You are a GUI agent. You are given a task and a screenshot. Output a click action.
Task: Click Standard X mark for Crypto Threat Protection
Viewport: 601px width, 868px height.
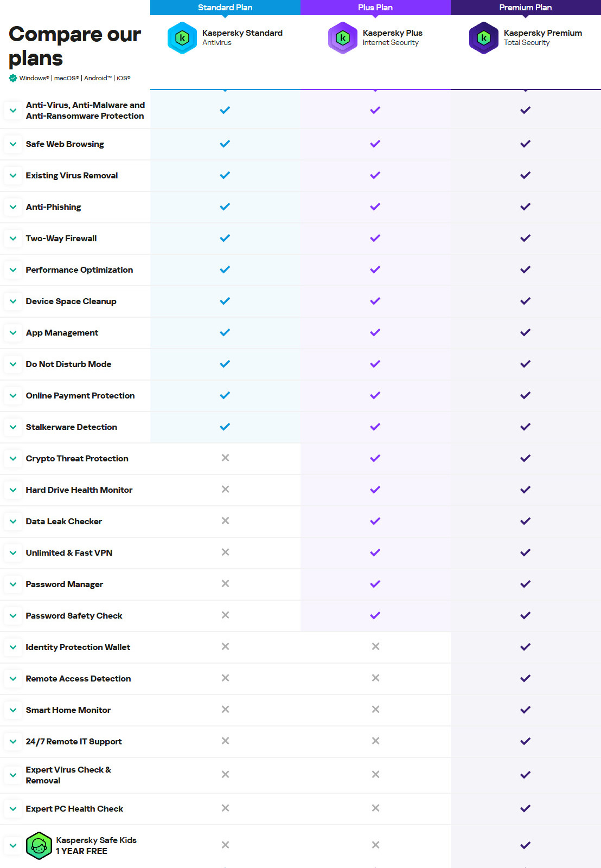pyautogui.click(x=225, y=458)
